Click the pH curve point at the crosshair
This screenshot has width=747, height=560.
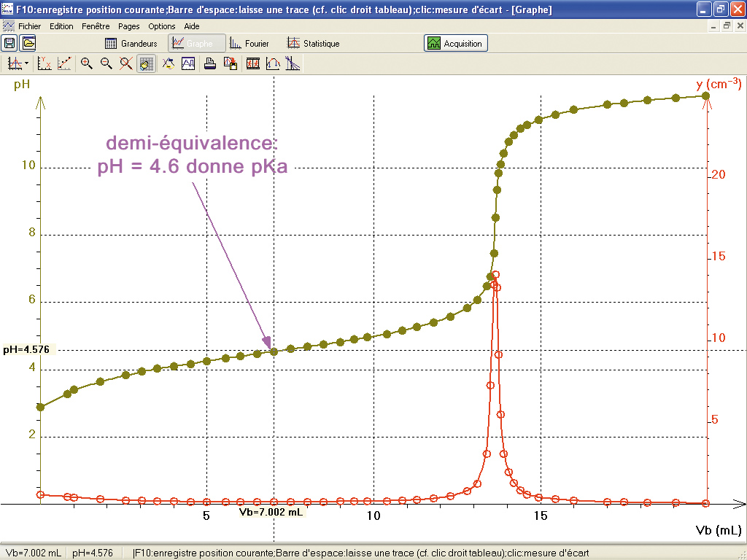(274, 351)
